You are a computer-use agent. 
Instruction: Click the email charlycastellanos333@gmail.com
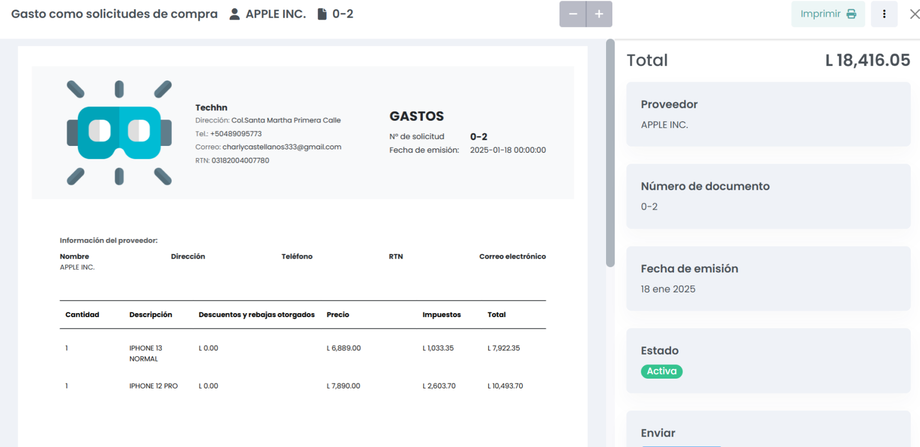[282, 147]
